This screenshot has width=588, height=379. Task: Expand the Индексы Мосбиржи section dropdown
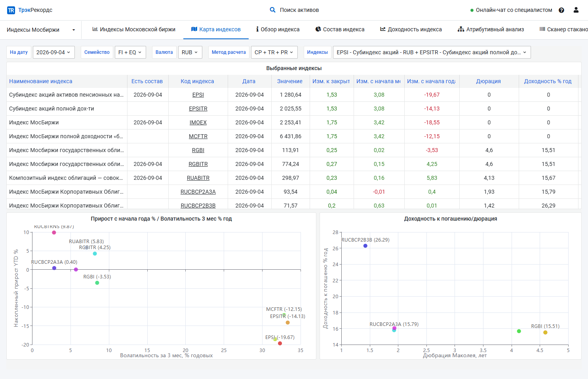tap(41, 30)
